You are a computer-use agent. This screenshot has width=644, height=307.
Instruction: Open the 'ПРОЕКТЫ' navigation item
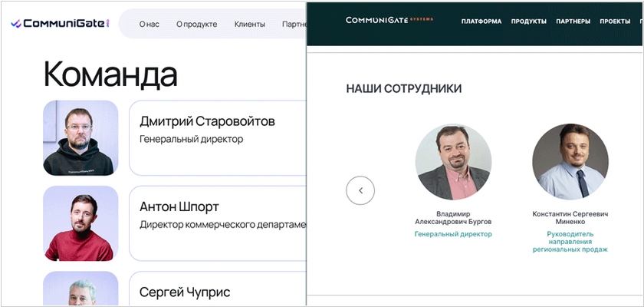pos(615,21)
